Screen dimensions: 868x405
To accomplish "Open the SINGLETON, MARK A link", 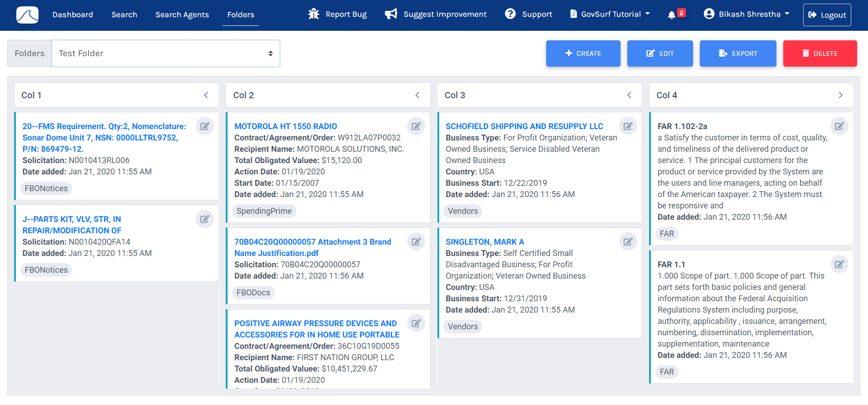I will [485, 242].
